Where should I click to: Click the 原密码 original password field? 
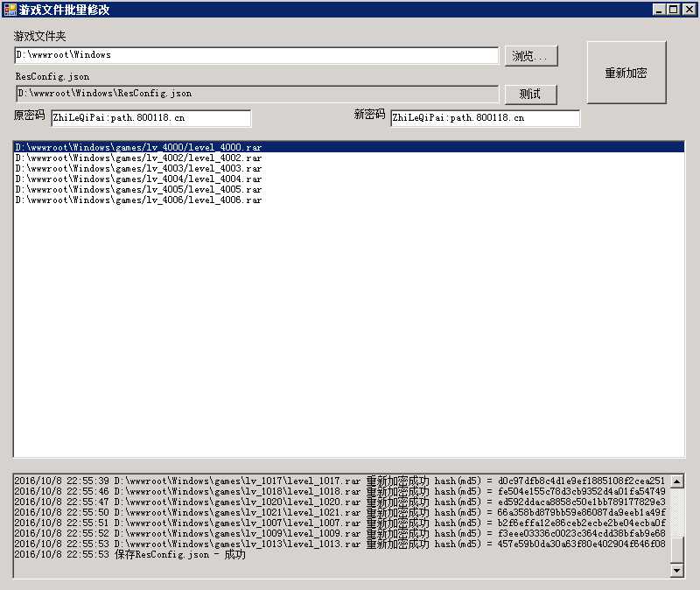tap(151, 118)
